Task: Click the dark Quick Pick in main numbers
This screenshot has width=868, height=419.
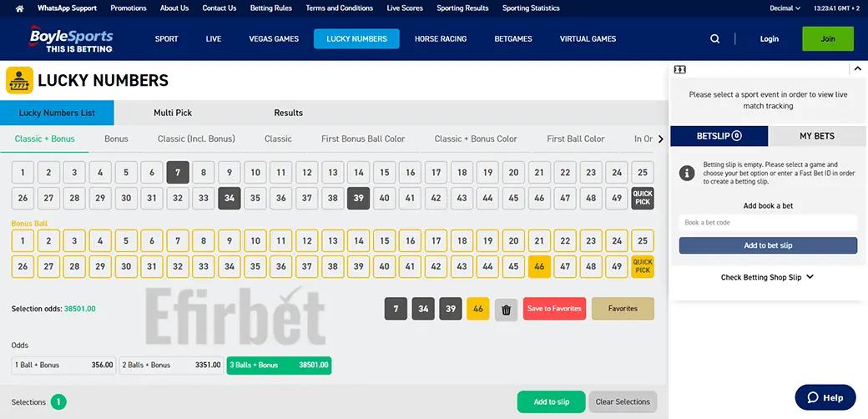Action: point(643,198)
